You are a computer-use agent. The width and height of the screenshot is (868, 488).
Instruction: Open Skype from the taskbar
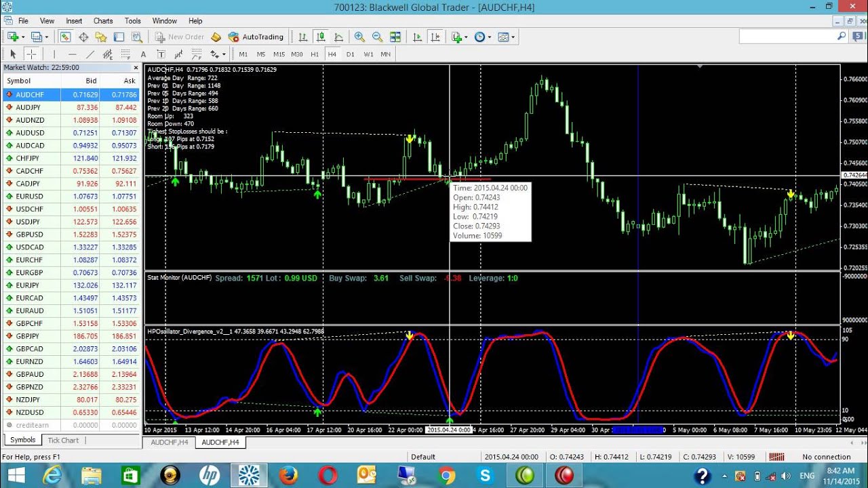pyautogui.click(x=484, y=475)
